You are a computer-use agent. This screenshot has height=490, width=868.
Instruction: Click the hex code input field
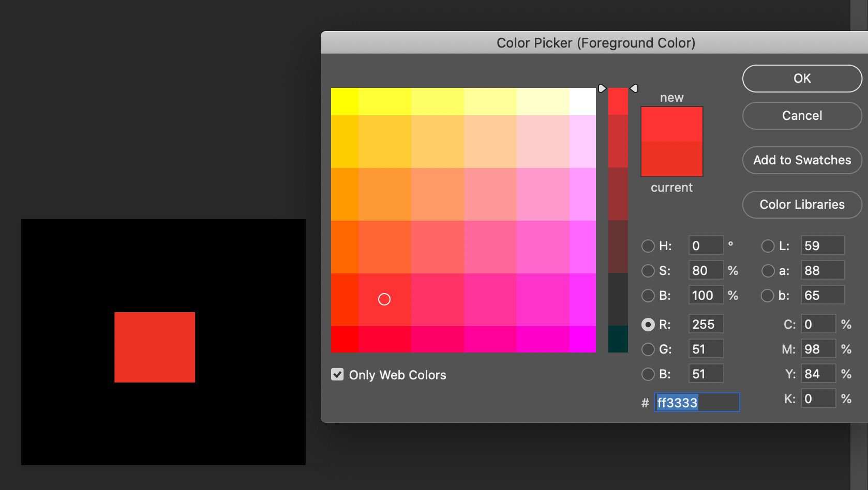pos(697,402)
